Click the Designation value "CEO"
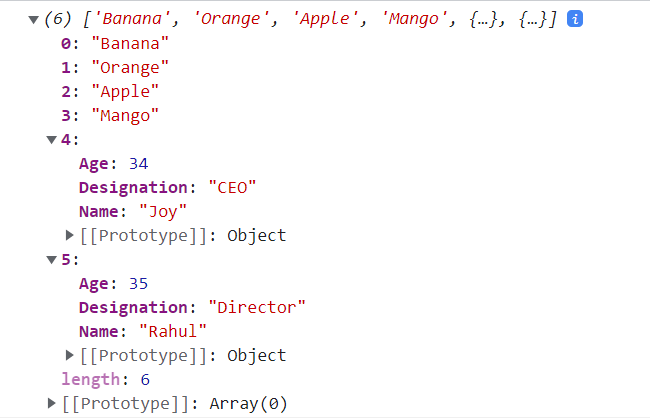The image size is (650, 418). pos(232,188)
